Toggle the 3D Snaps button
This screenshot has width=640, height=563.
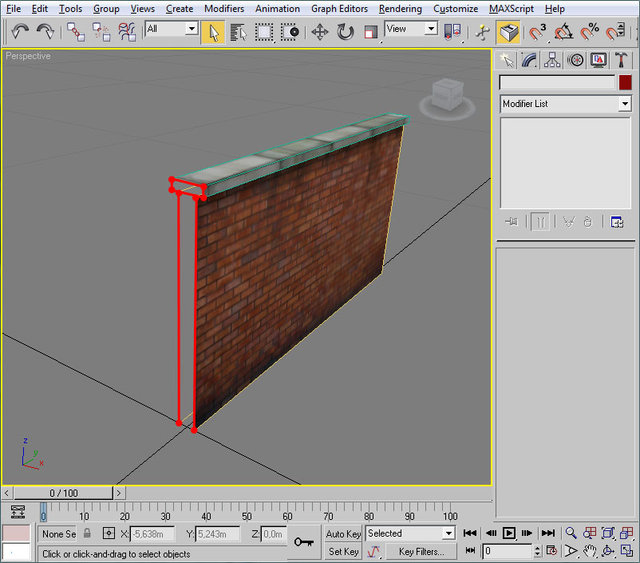tap(537, 31)
